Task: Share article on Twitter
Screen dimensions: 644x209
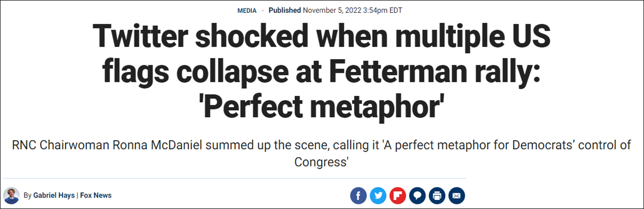Action: (x=378, y=196)
